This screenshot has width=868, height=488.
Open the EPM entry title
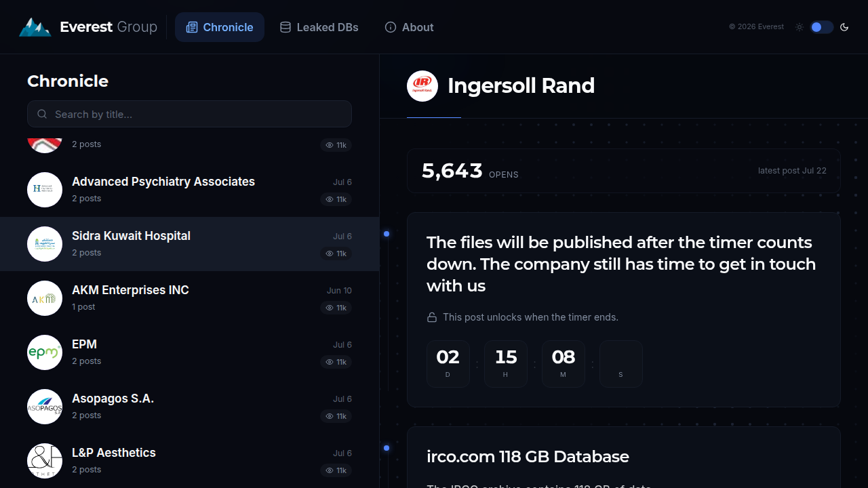84,344
